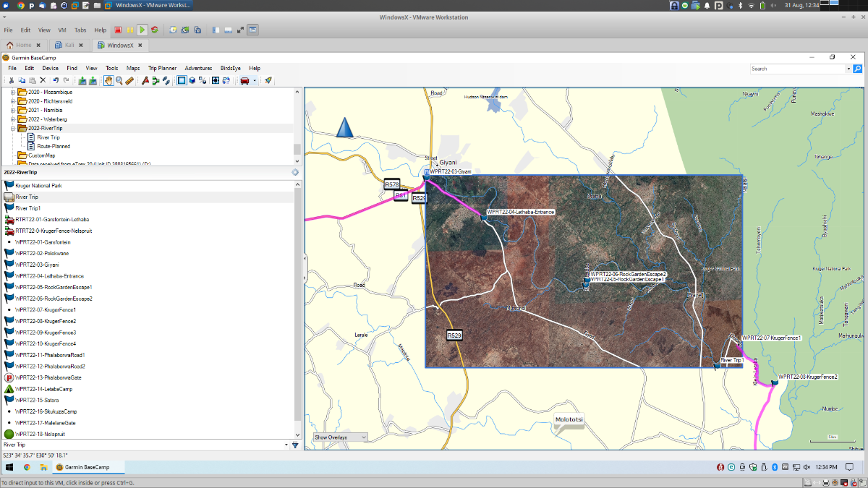Click the VMware red power off icon

[117, 30]
